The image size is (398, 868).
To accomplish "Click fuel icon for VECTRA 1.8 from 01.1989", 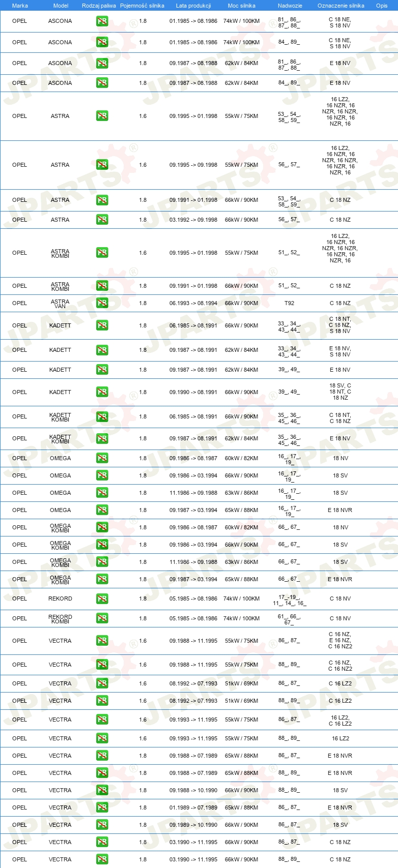I will pyautogui.click(x=102, y=807).
